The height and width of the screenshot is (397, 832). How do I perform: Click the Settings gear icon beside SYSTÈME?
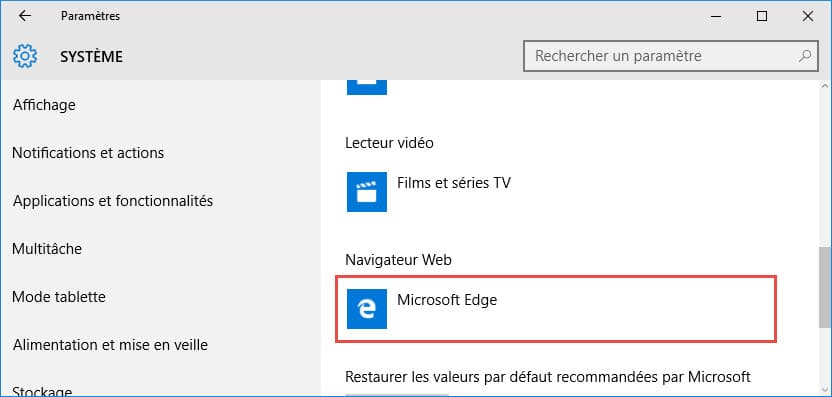25,56
